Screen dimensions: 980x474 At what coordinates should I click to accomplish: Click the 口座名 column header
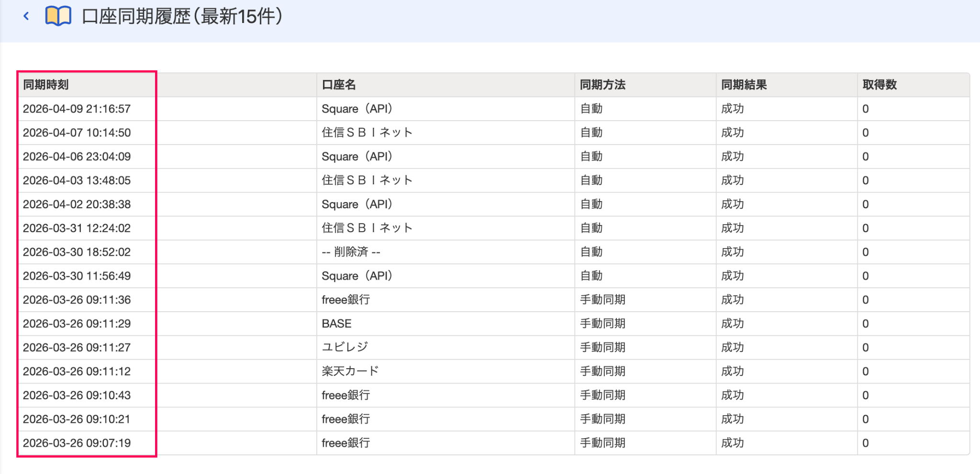tap(339, 85)
